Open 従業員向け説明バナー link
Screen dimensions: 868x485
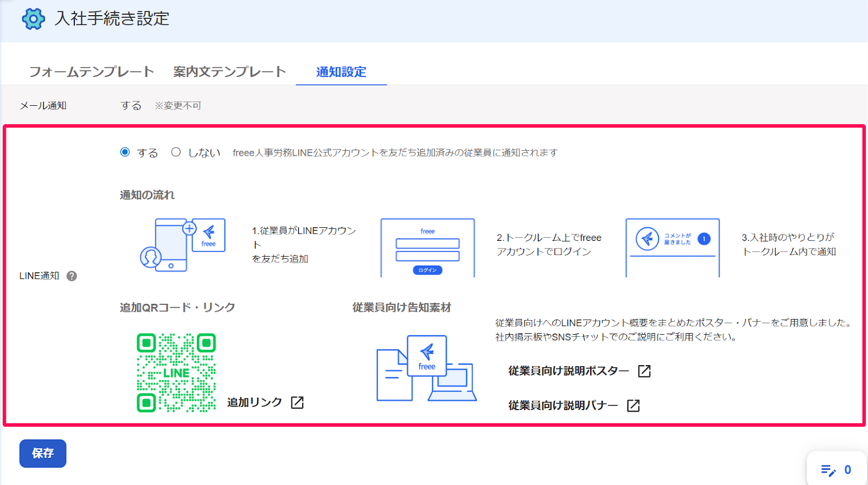point(563,405)
